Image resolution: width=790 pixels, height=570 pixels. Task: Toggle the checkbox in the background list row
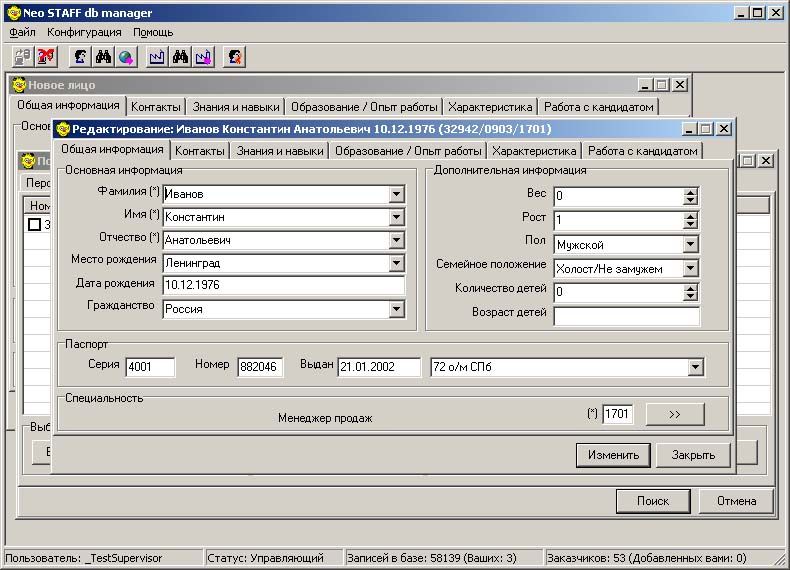34,224
